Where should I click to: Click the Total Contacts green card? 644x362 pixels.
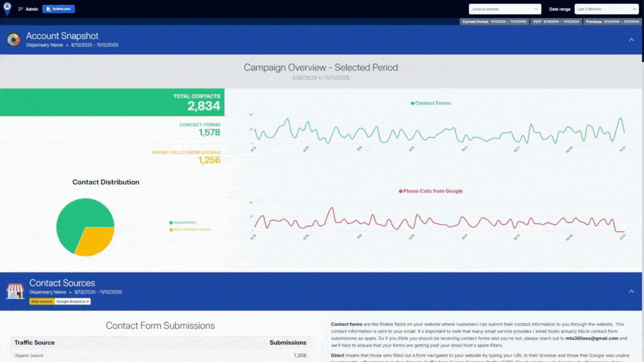pos(112,102)
